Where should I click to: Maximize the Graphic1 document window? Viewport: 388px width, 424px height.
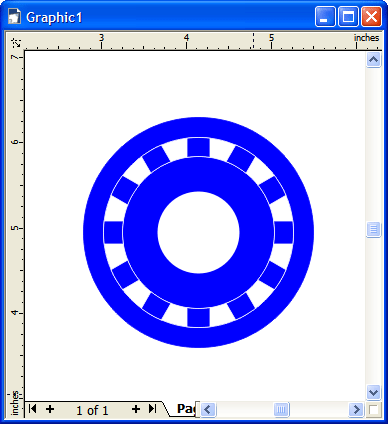pos(349,17)
